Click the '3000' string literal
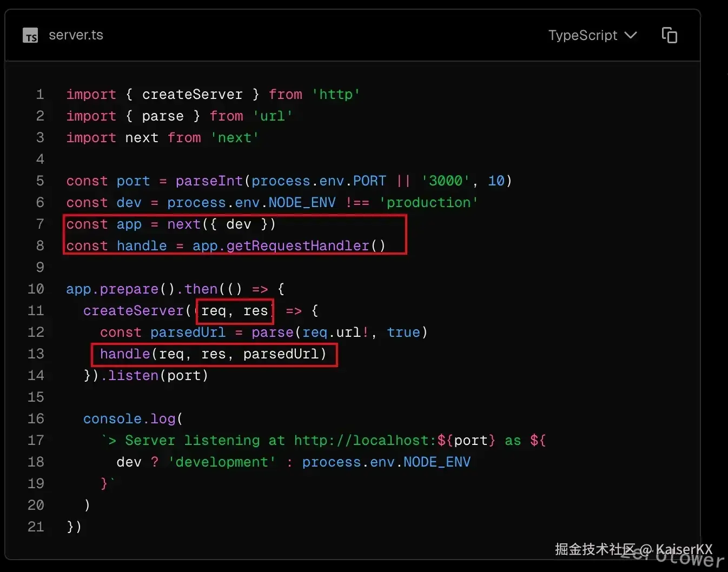This screenshot has height=572, width=728. [x=446, y=181]
